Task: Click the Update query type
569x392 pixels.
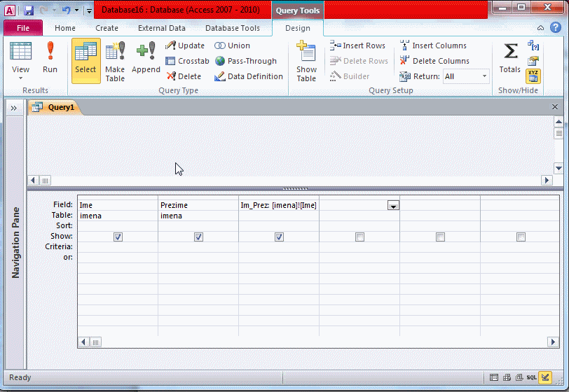Action: coord(186,45)
